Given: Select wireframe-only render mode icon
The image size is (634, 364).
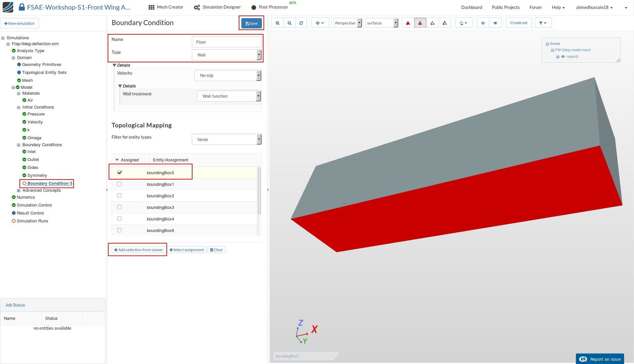Looking at the screenshot, I should 433,23.
